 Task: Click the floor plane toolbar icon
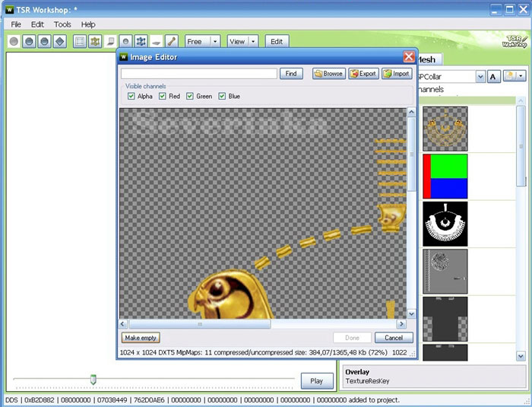pyautogui.click(x=157, y=41)
